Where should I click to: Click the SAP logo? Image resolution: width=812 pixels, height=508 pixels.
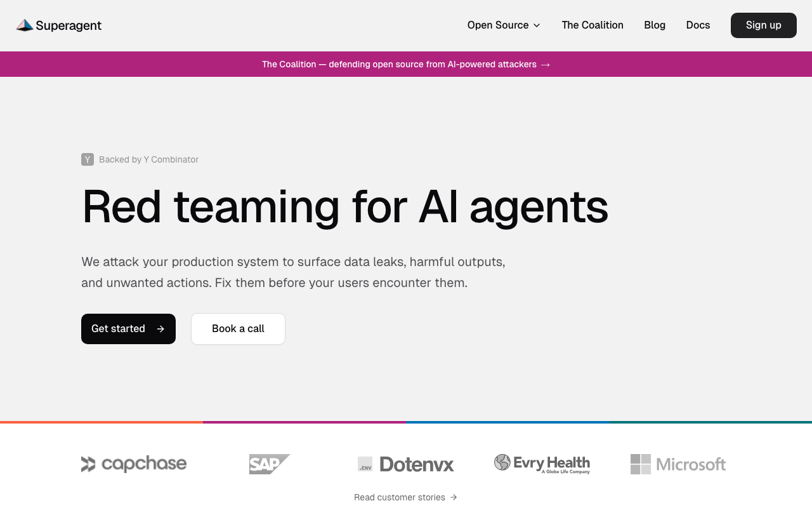[x=270, y=464]
